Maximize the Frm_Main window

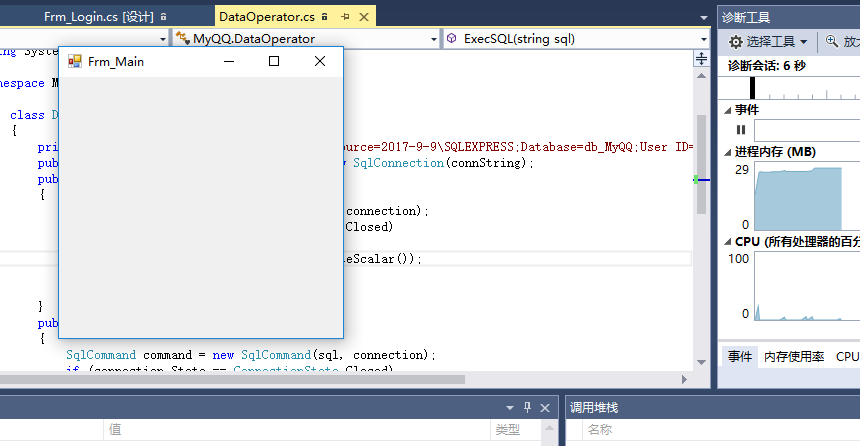tap(274, 61)
